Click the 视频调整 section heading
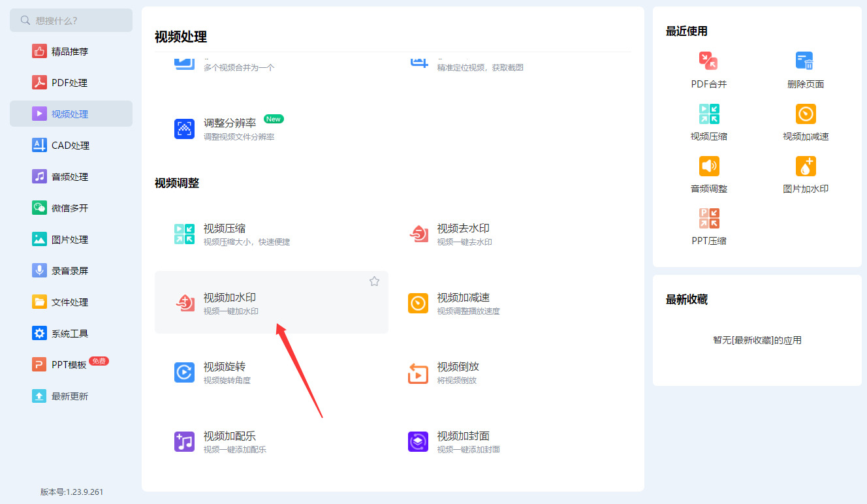Image resolution: width=867 pixels, height=504 pixels. point(177,183)
